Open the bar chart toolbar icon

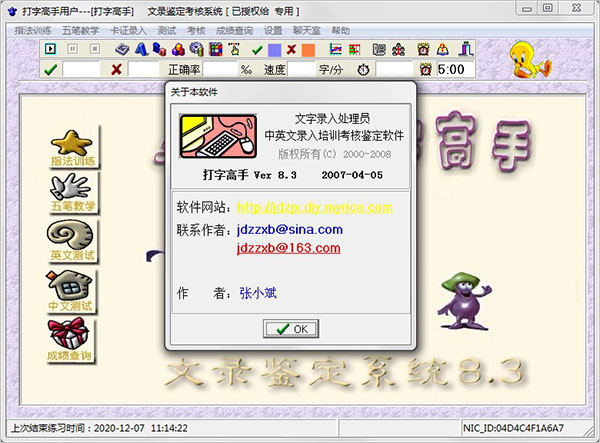pyautogui.click(x=354, y=49)
